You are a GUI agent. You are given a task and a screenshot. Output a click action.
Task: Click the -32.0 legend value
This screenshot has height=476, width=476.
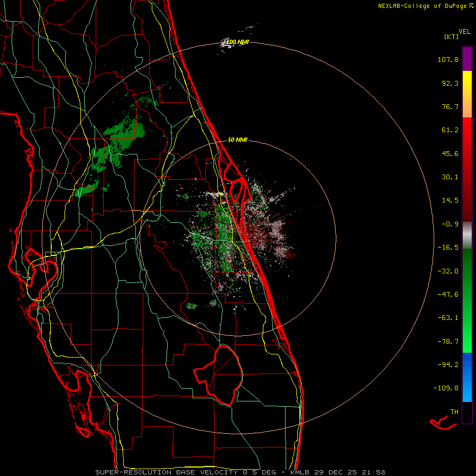click(x=448, y=271)
